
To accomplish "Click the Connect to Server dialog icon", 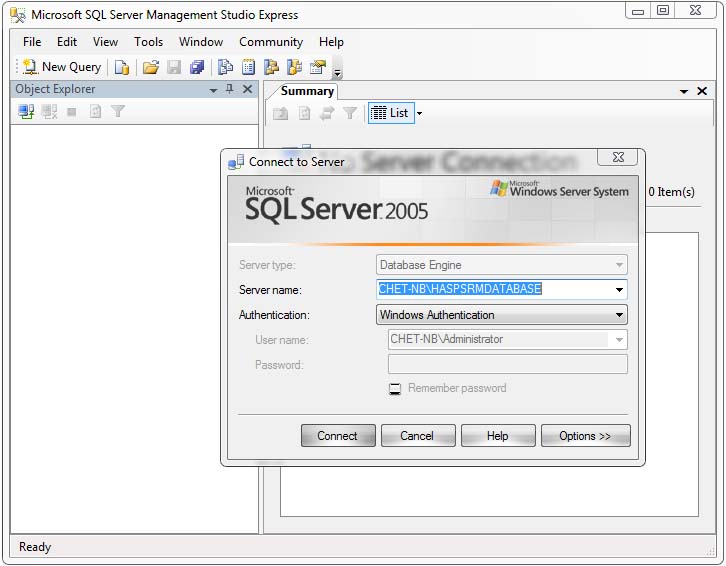I will [236, 162].
